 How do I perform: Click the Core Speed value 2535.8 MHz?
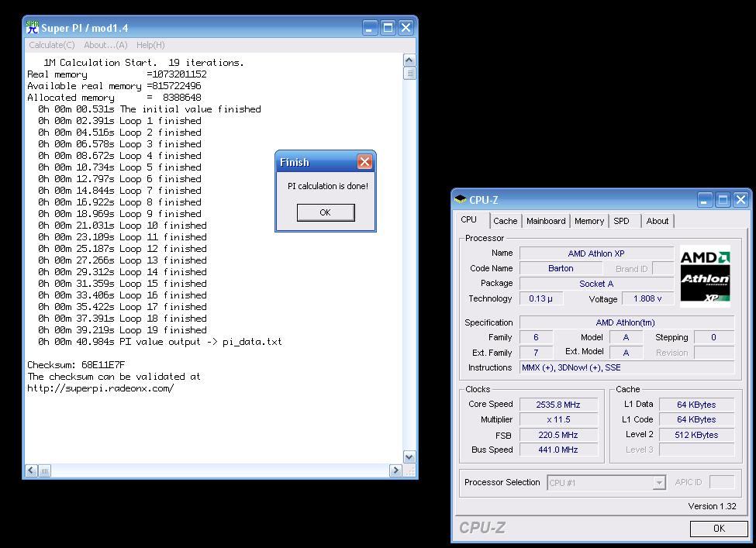[x=558, y=405]
